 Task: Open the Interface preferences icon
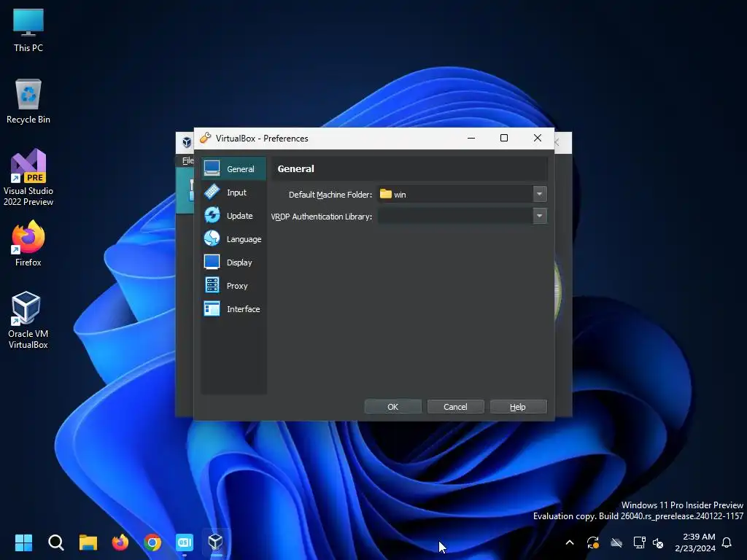click(x=212, y=308)
